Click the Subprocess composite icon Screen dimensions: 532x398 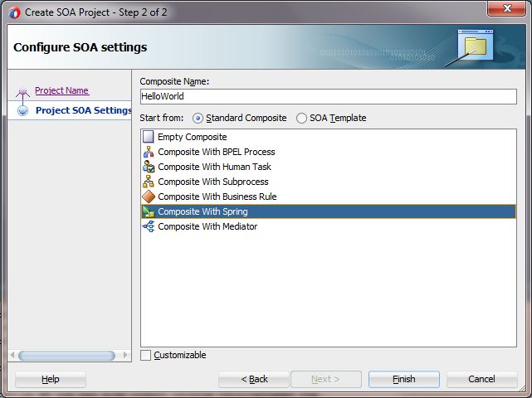(x=149, y=182)
